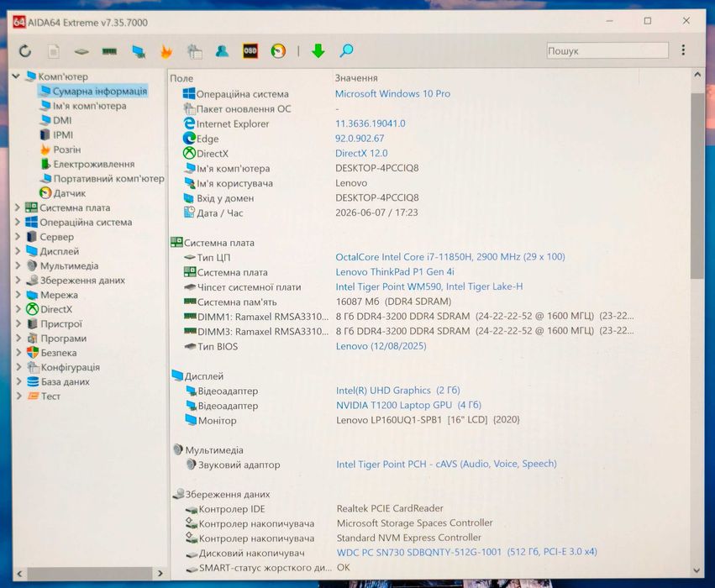Click the Поле column header
The height and width of the screenshot is (588, 715).
181,78
